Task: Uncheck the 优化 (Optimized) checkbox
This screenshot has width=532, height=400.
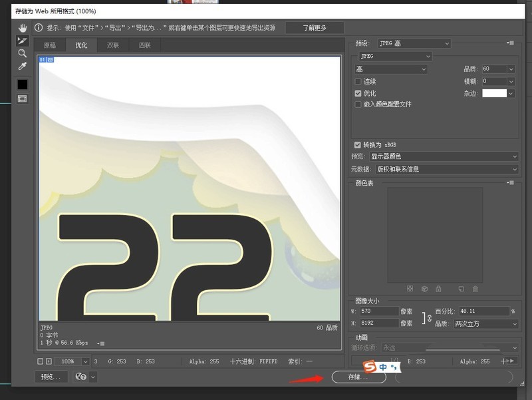Action: tap(358, 93)
